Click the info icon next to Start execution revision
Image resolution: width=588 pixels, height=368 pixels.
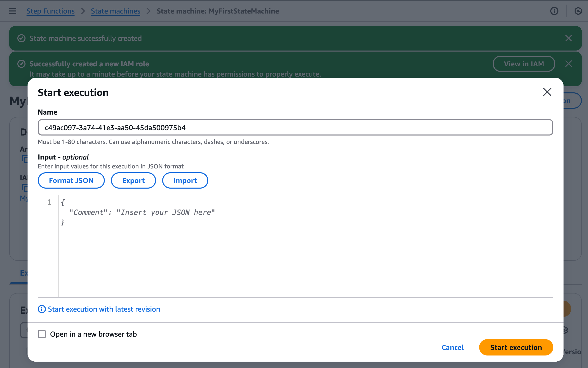coord(41,309)
